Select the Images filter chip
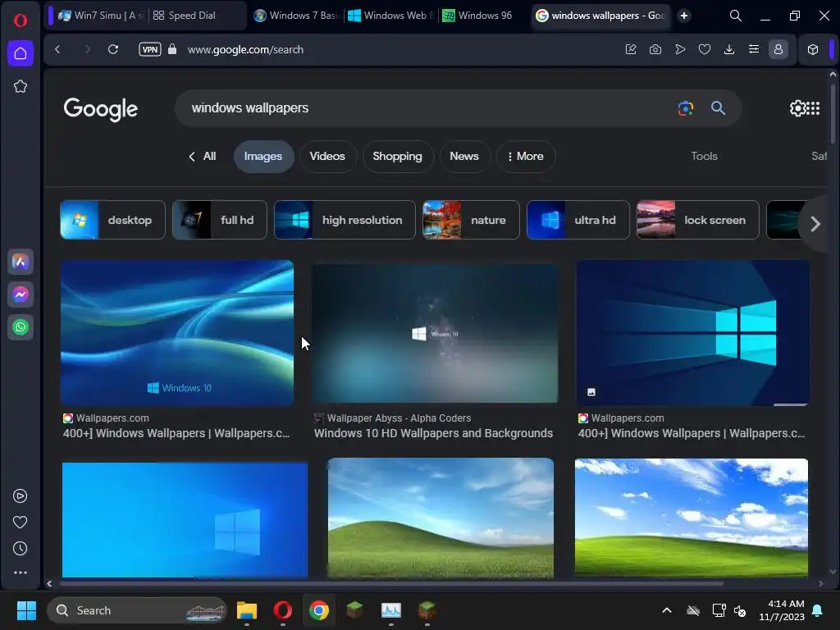The width and height of the screenshot is (840, 630). (263, 157)
